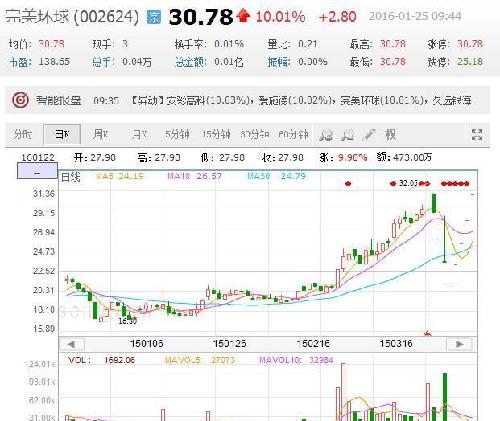Switch to the 周K weekly chart tab
Viewport: 500px width, 421px height.
click(100, 134)
